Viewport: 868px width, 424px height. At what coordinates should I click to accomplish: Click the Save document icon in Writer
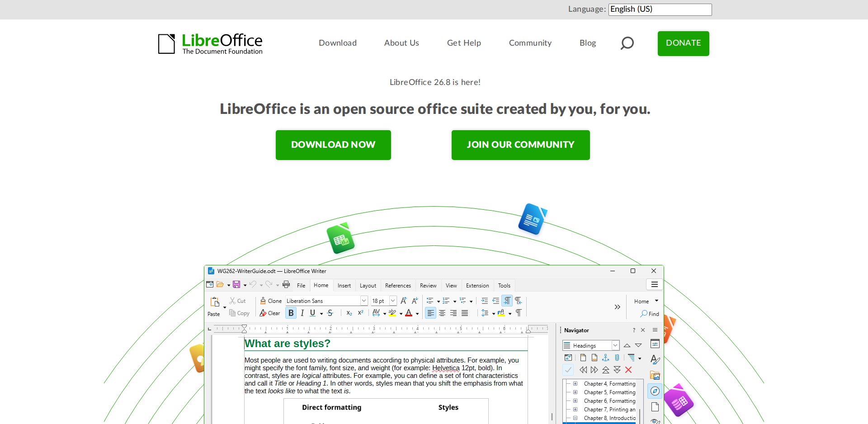click(x=236, y=284)
